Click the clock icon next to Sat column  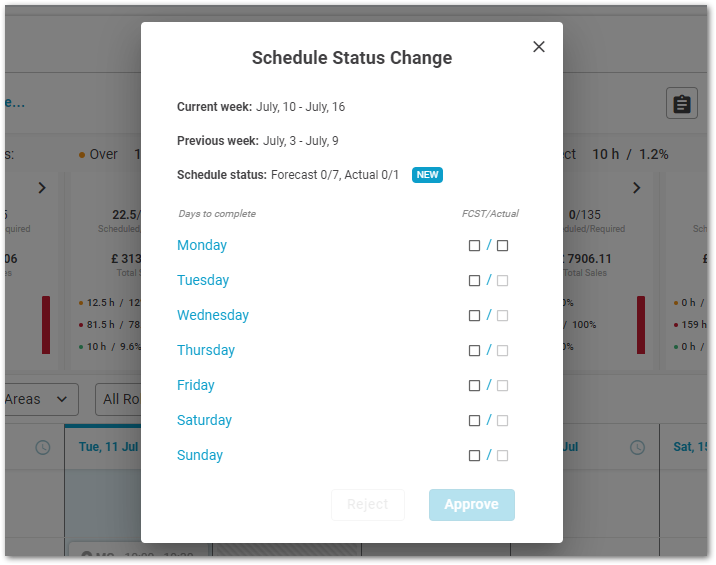click(637, 447)
